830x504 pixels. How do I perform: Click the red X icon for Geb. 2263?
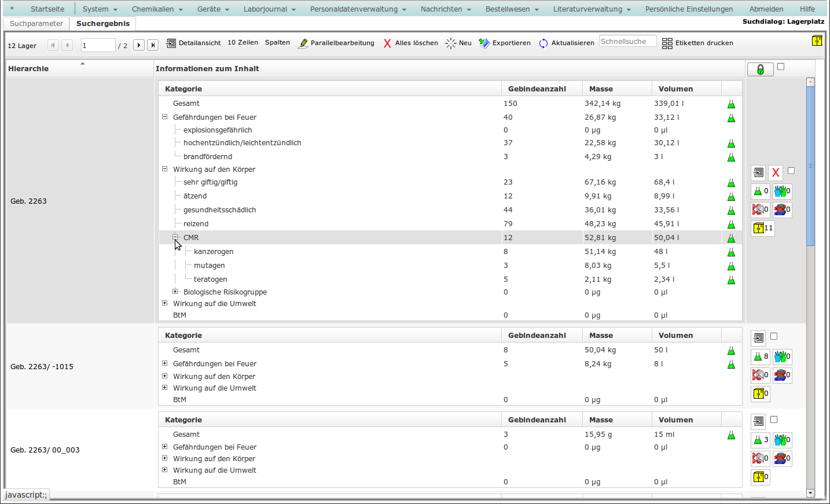coord(776,172)
